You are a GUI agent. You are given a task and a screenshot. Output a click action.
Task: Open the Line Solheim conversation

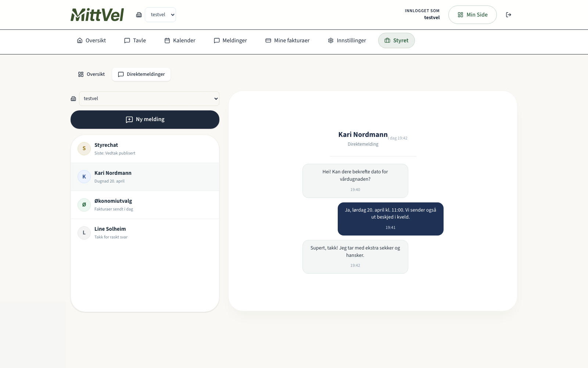145,233
